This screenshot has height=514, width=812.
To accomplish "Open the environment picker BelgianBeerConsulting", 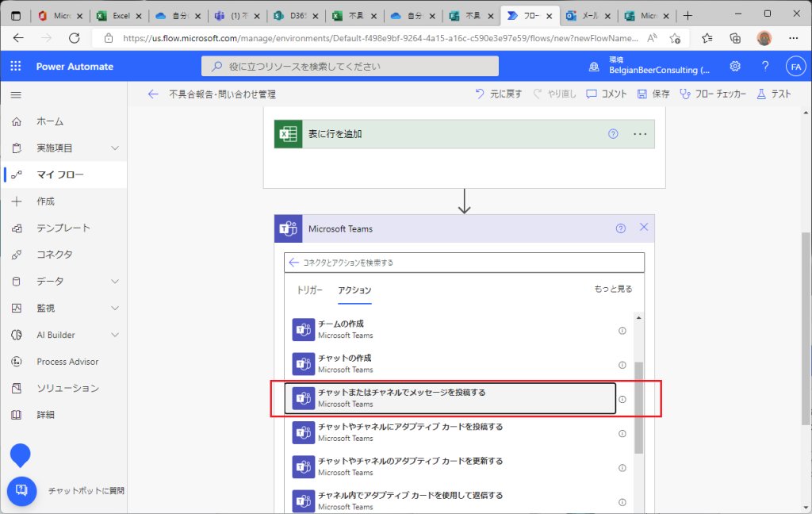I will pos(650,67).
